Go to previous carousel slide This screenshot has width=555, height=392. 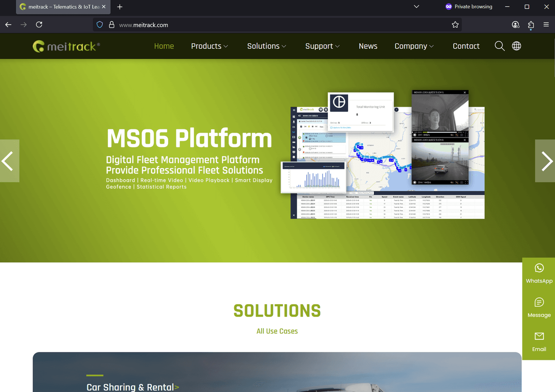[9, 161]
